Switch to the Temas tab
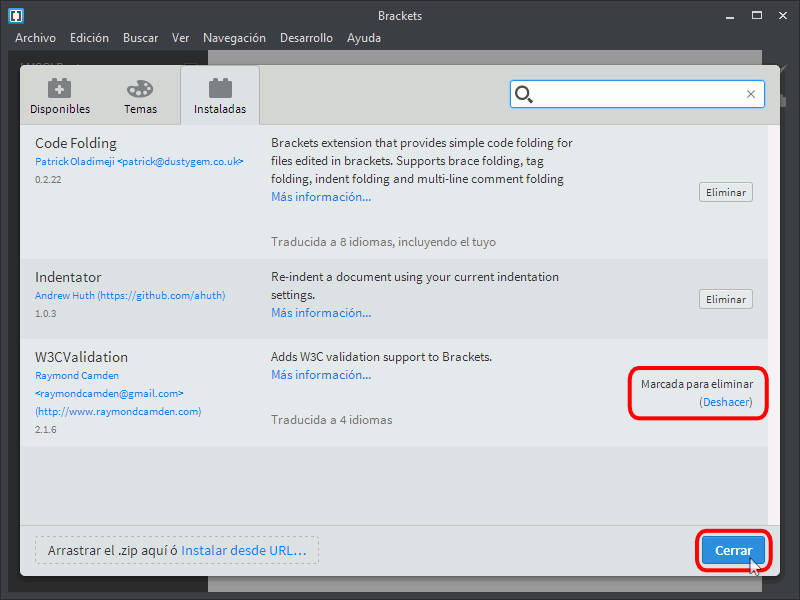This screenshot has width=800, height=600. coord(140,96)
